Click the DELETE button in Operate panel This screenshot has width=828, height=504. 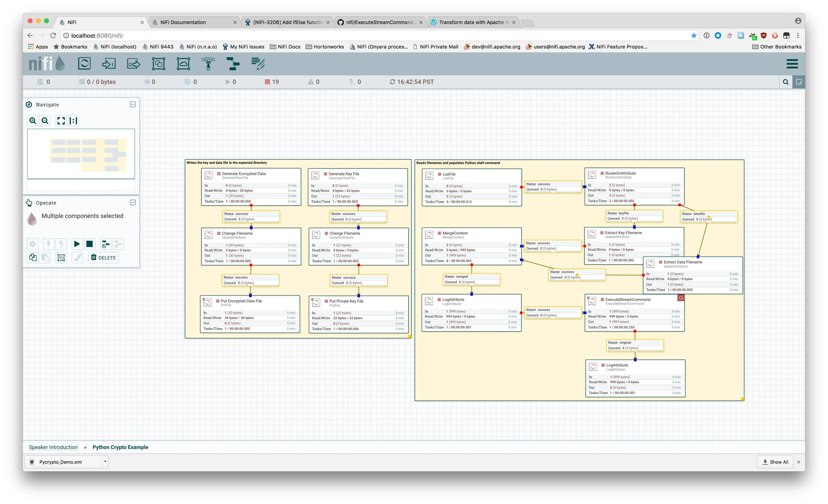coord(103,257)
